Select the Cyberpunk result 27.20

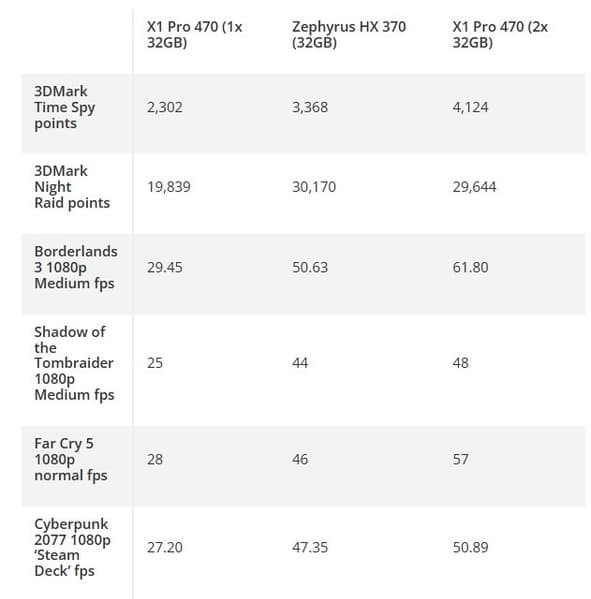tap(165, 547)
